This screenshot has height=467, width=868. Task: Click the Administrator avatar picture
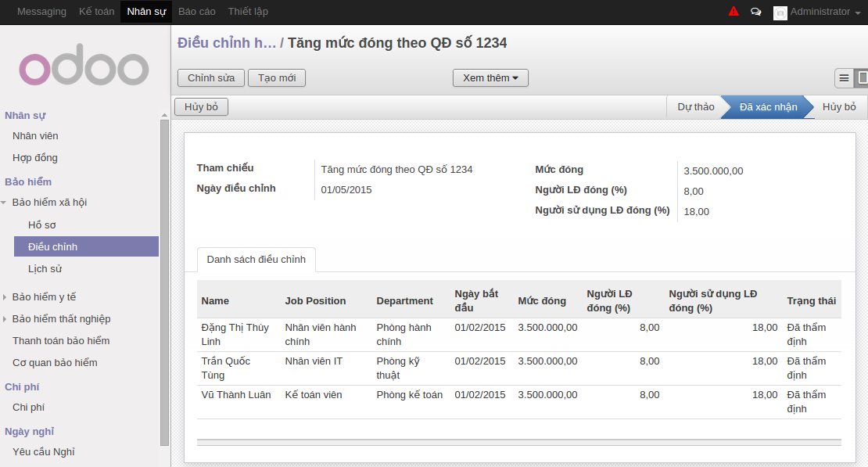tap(780, 13)
